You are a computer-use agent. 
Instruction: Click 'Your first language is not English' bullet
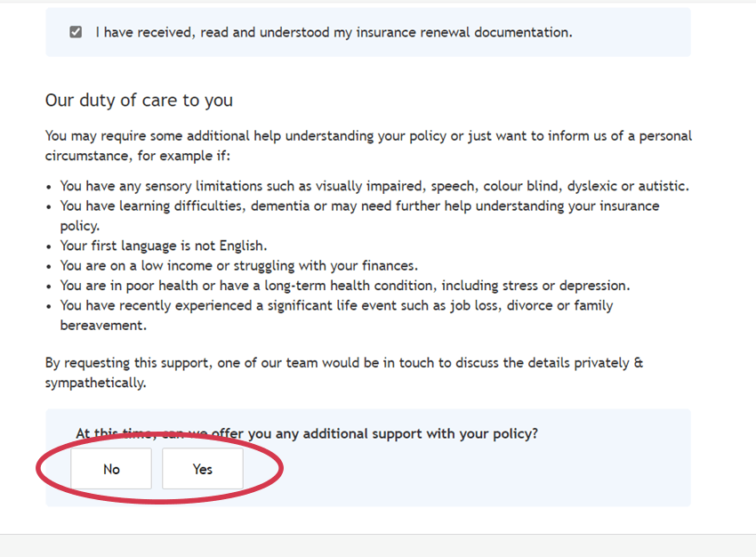point(164,246)
